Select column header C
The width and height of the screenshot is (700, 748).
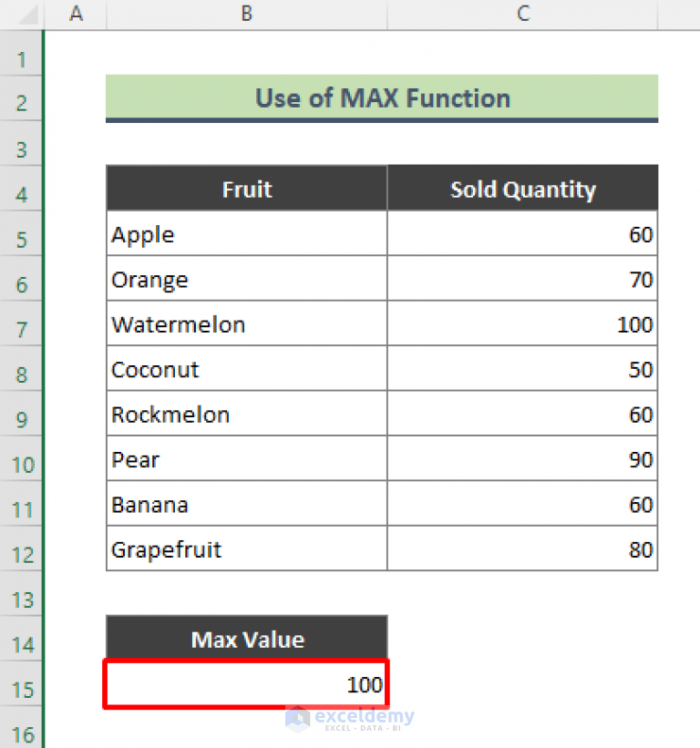point(522,14)
